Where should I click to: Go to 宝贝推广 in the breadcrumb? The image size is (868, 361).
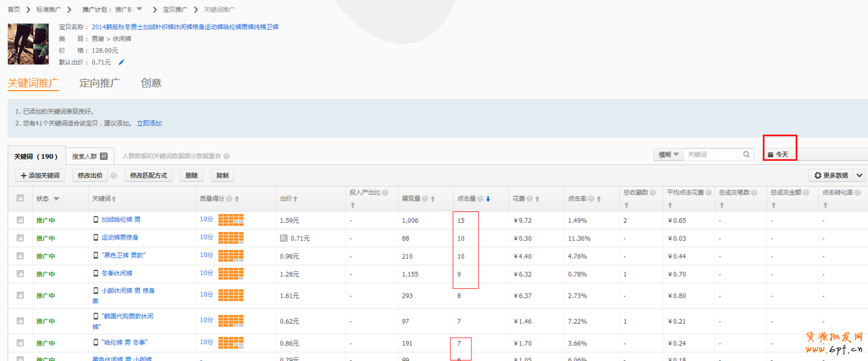point(175,10)
